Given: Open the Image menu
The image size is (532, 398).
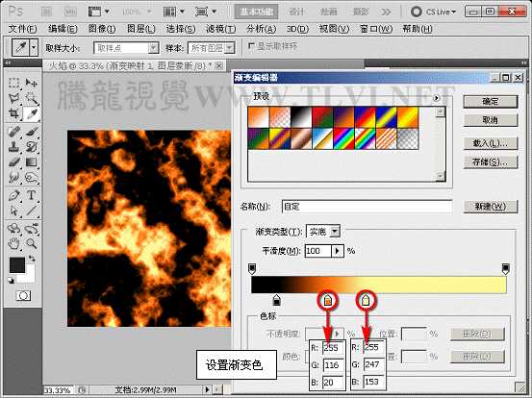Looking at the screenshot, I should 102,29.
